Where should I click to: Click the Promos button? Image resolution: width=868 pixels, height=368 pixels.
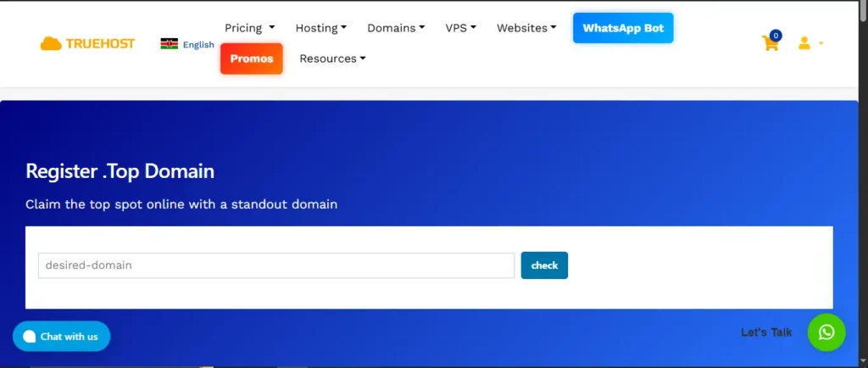(251, 59)
